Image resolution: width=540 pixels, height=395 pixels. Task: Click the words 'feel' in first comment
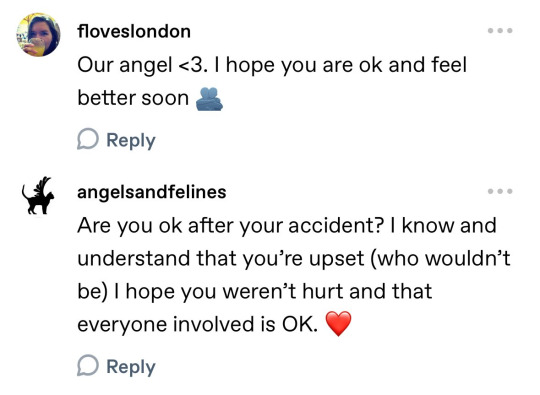pos(449,65)
